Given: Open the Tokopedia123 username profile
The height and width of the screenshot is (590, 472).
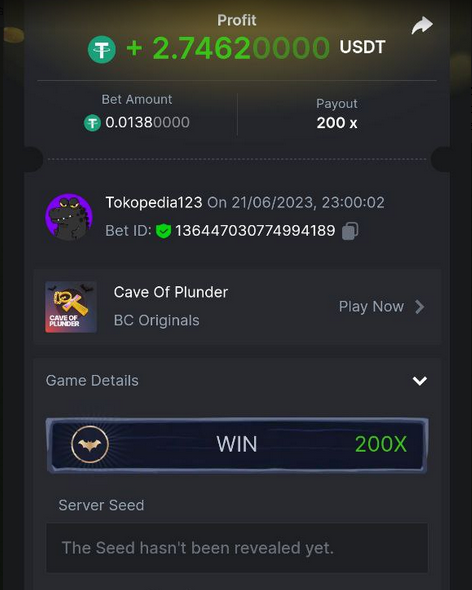Looking at the screenshot, I should (x=154, y=202).
